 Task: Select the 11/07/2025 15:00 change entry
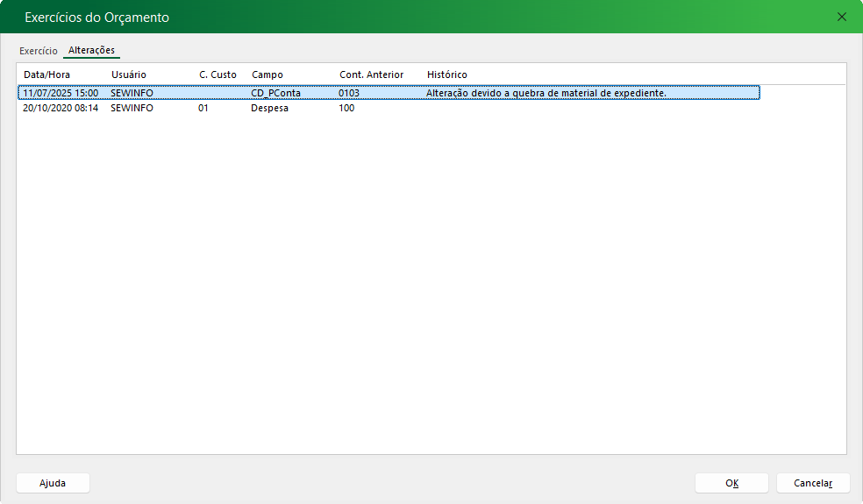61,92
